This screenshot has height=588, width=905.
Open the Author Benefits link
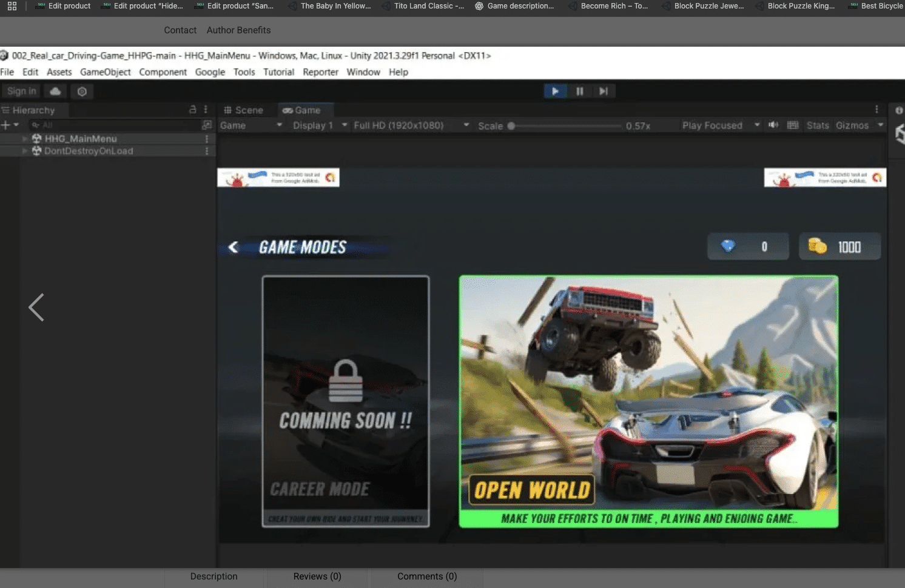click(238, 30)
